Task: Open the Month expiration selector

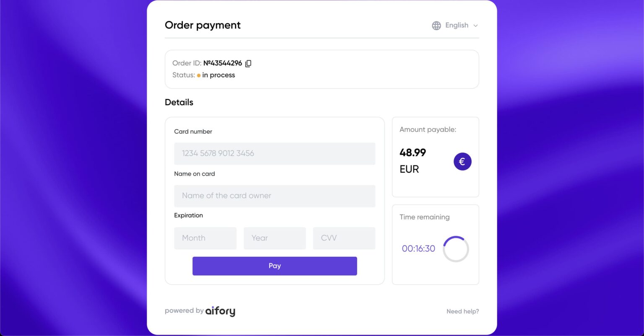Action: [x=205, y=238]
